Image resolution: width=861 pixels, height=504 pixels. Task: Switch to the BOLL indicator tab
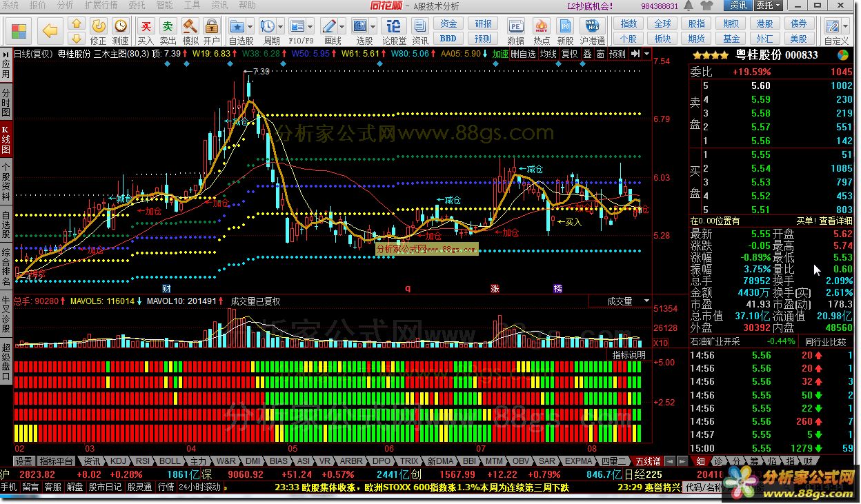pos(170,461)
